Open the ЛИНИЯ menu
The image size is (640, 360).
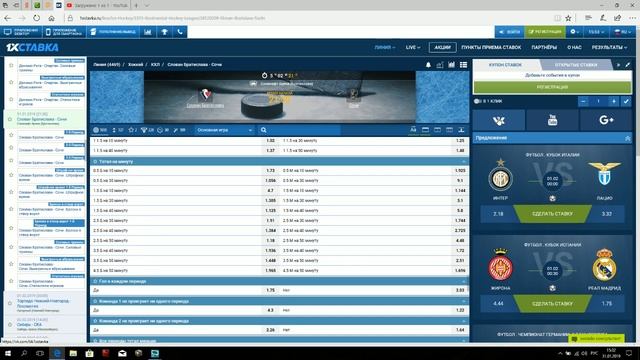pyautogui.click(x=384, y=47)
